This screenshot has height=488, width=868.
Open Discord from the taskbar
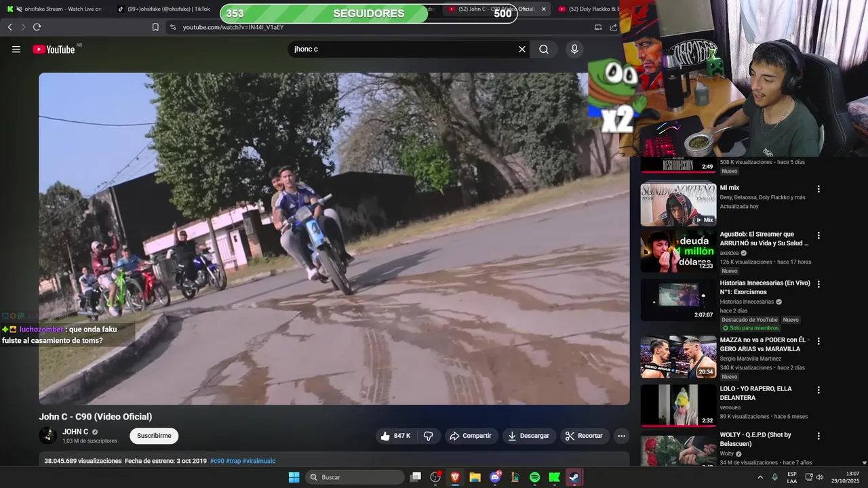495,477
